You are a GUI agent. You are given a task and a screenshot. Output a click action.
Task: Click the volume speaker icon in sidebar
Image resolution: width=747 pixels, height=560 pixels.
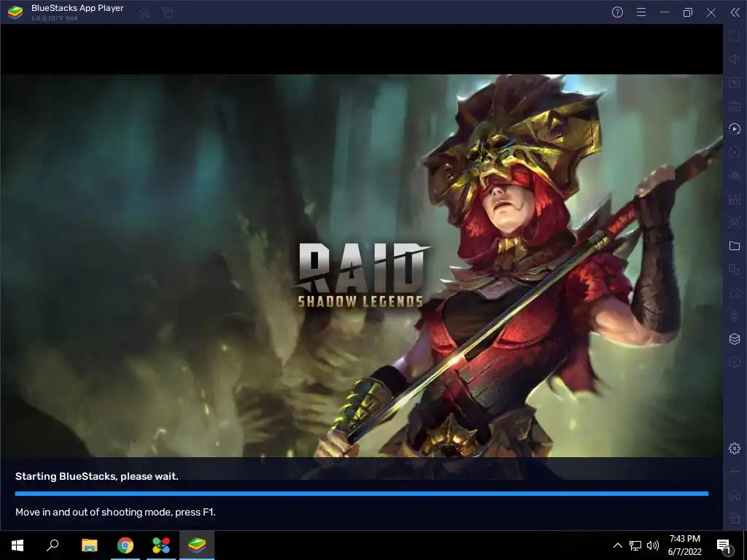click(x=735, y=59)
